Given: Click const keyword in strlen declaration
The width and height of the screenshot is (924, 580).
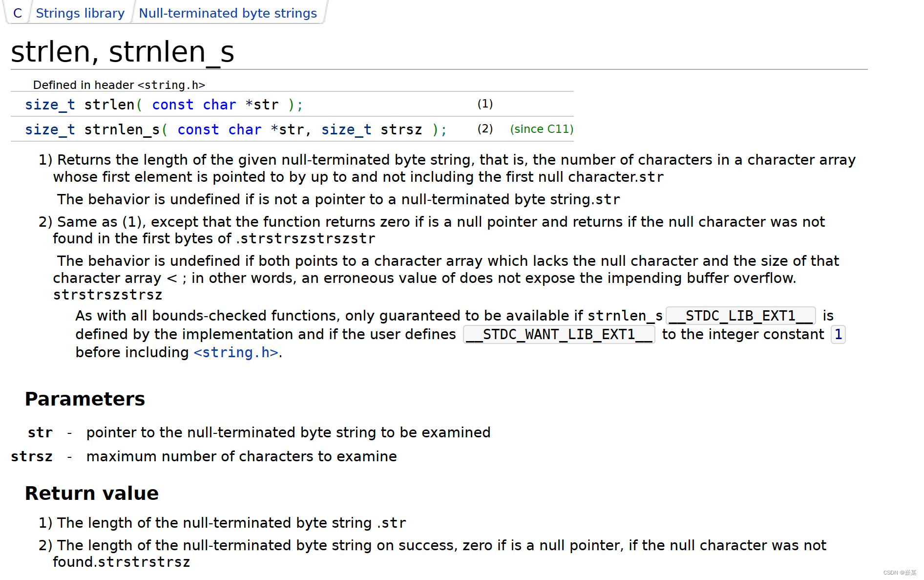Looking at the screenshot, I should click(173, 105).
